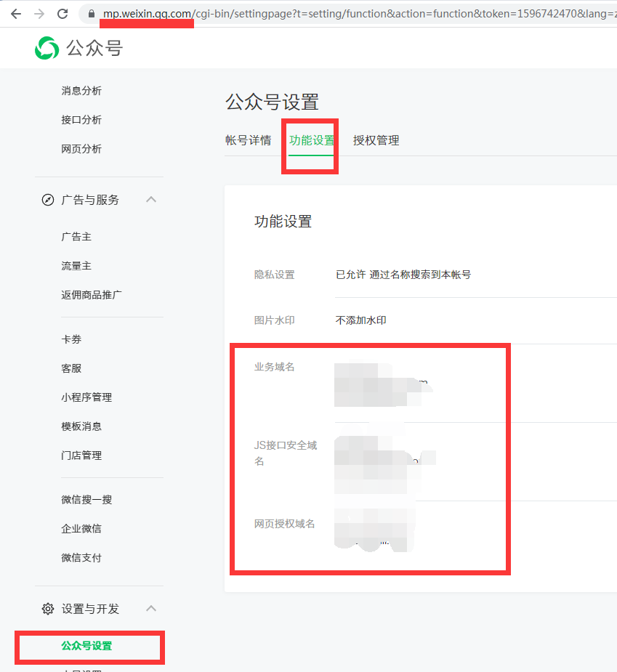
Task: Open 小程序管理 in the sidebar
Action: (86, 397)
